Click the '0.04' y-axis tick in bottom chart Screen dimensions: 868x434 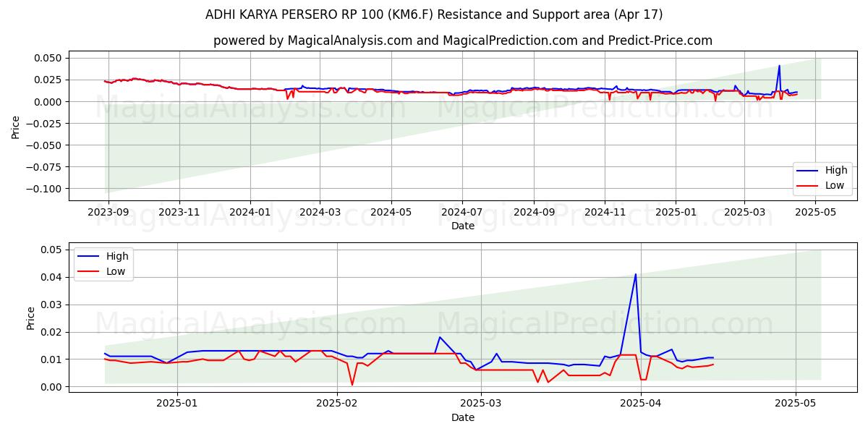pyautogui.click(x=53, y=277)
